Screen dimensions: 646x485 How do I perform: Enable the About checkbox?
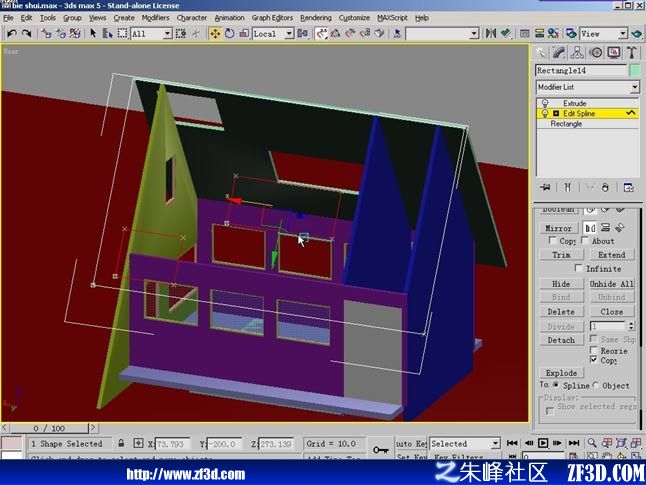(x=585, y=240)
